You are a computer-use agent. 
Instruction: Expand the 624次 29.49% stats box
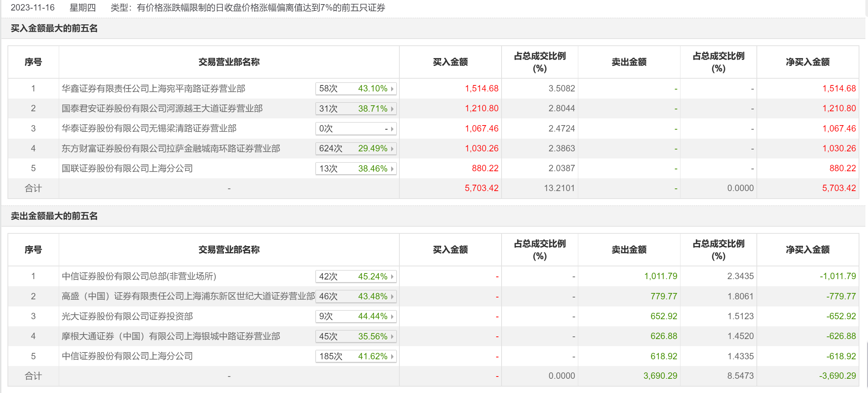(356, 149)
